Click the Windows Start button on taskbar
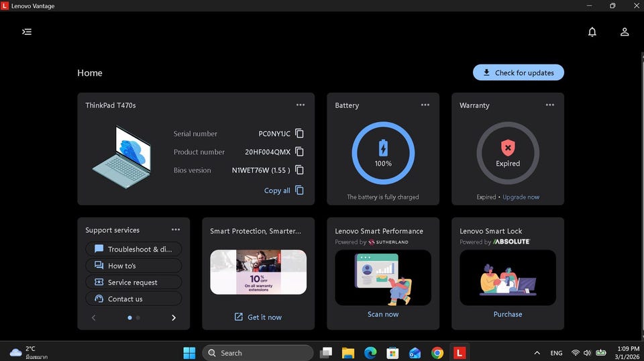Viewport: 644px width, 361px height. (x=189, y=353)
